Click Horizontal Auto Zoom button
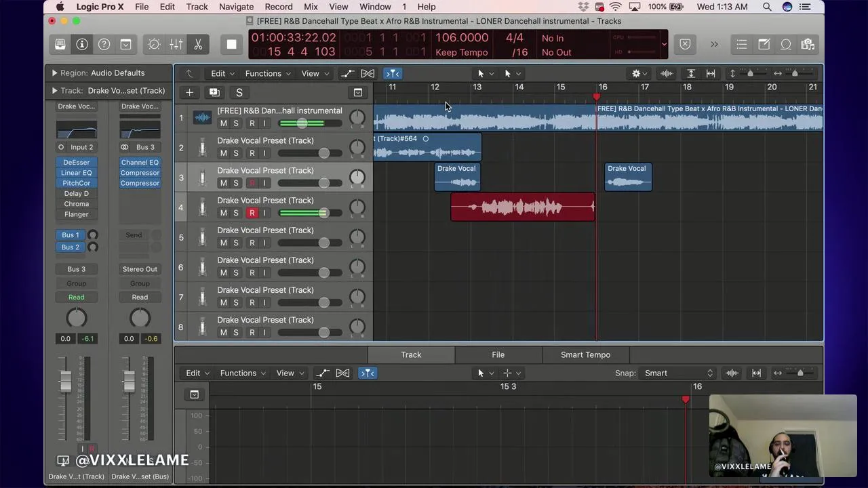Viewport: 868px width, 488px height. click(711, 73)
